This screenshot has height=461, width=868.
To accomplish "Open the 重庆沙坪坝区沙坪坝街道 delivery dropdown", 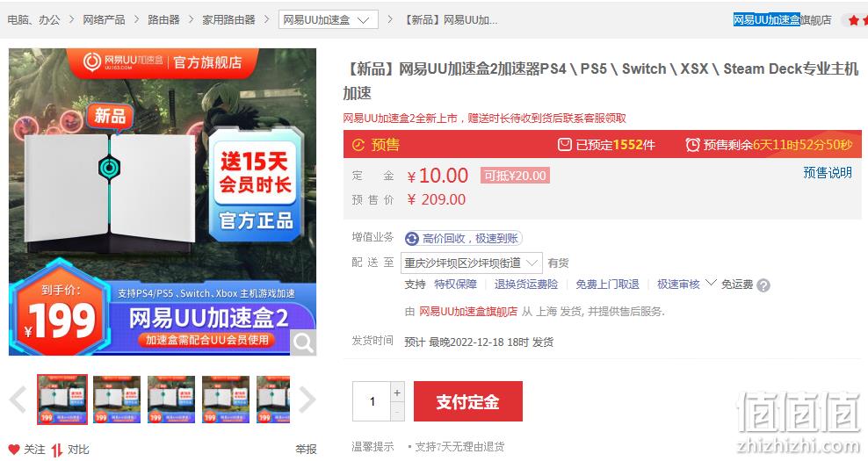I will (x=471, y=263).
